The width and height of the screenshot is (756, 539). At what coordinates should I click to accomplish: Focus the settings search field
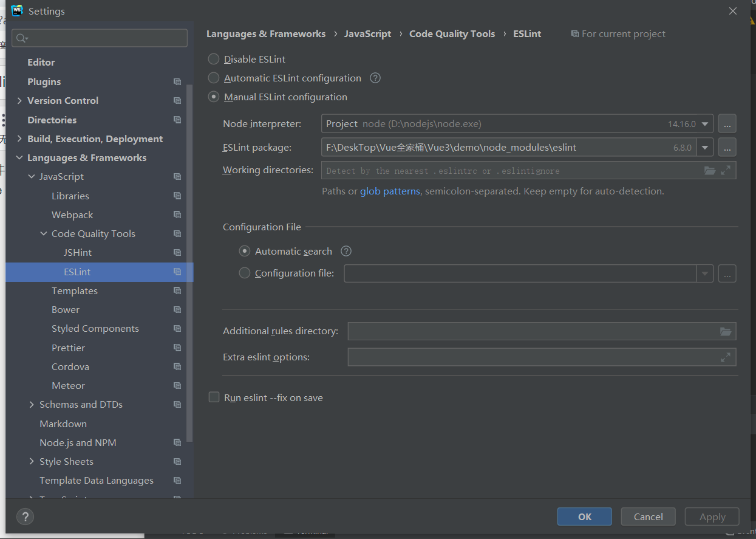tap(100, 38)
